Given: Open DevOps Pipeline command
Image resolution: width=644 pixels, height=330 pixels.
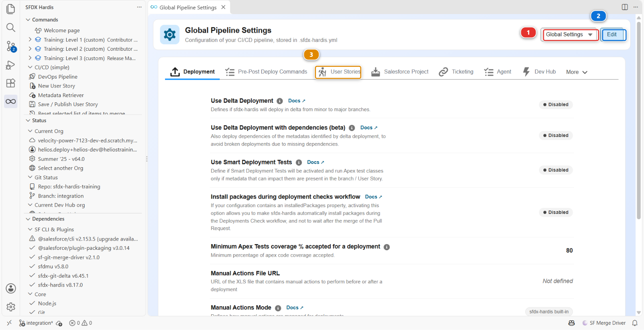Looking at the screenshot, I should point(58,77).
